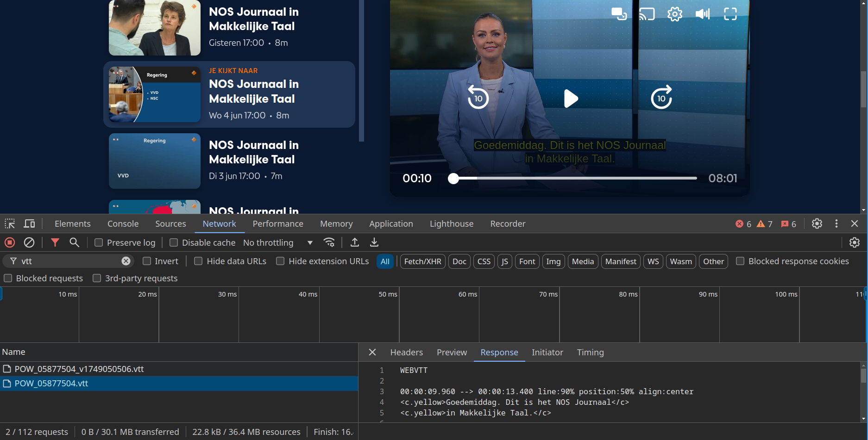Open the Headers tab of request
Viewport: 868px width, 440px height.
point(407,352)
